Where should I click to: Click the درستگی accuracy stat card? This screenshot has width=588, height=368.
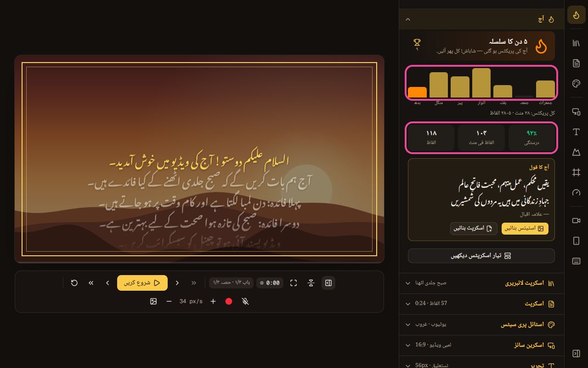(531, 138)
